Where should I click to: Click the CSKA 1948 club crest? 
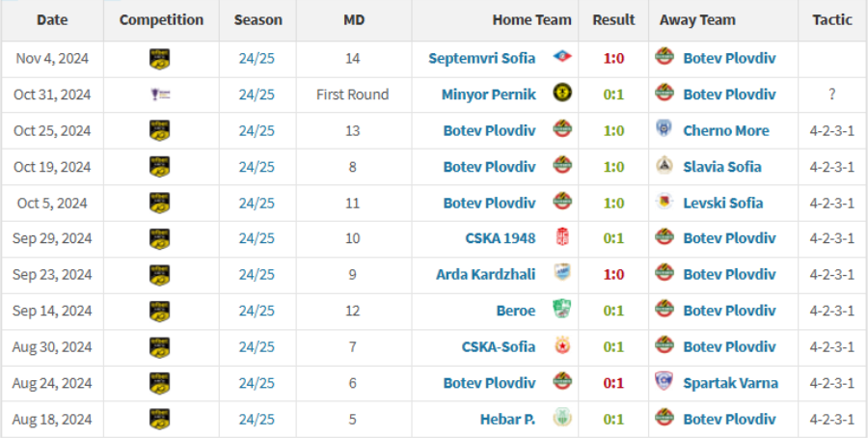tap(562, 237)
